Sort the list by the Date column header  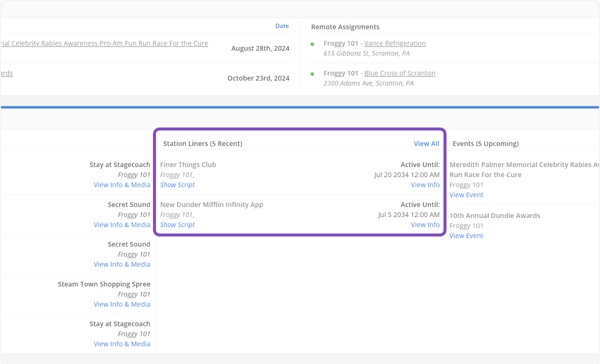282,26
